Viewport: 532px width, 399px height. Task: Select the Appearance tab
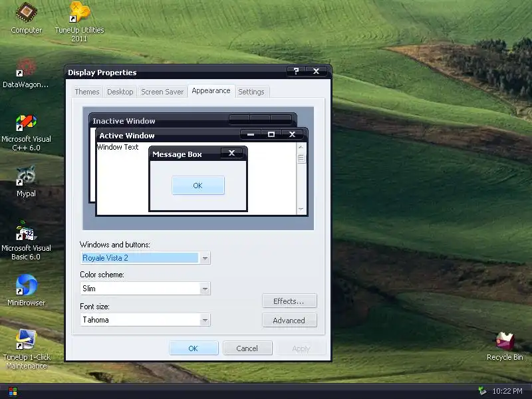[211, 90]
